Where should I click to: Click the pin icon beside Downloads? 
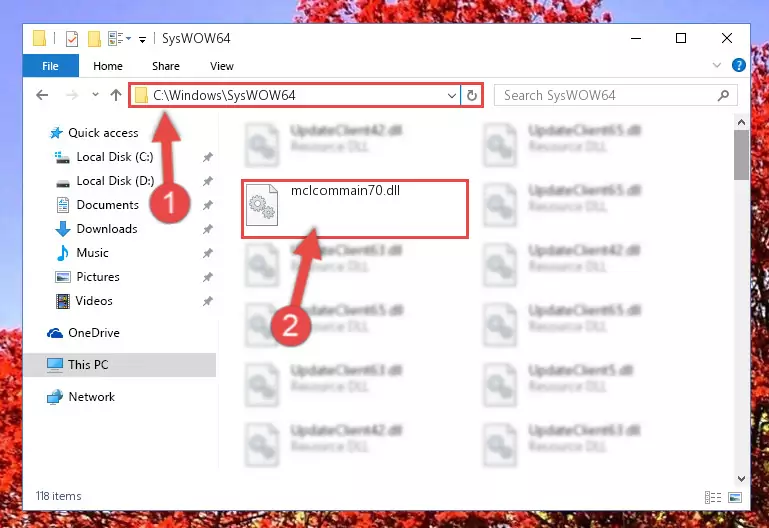pos(208,229)
